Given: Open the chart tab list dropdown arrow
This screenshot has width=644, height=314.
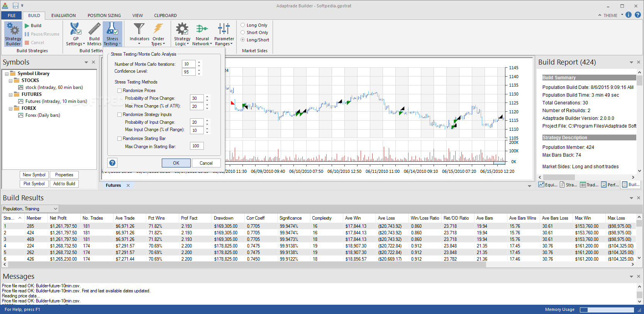Looking at the screenshot, I should coord(529,186).
